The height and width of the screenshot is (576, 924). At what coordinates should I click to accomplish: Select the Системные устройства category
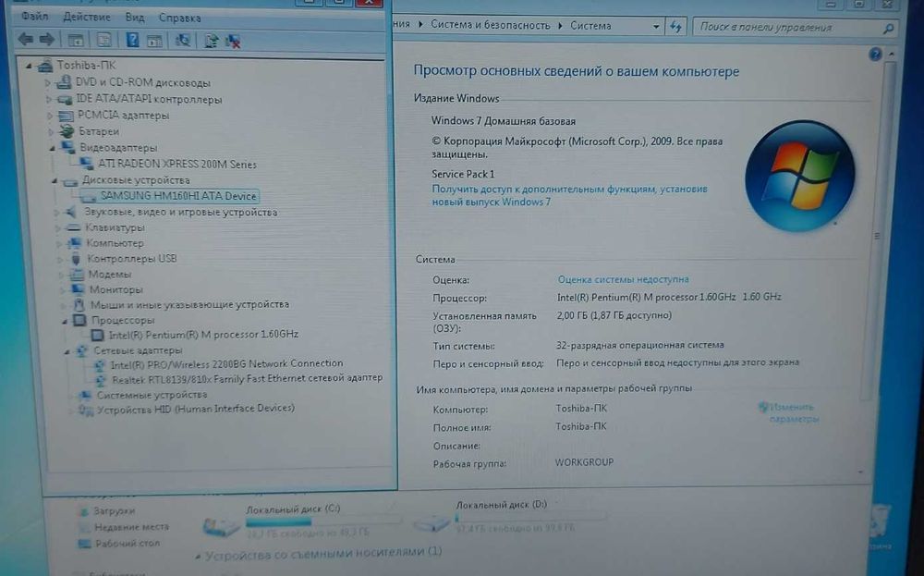click(x=152, y=395)
